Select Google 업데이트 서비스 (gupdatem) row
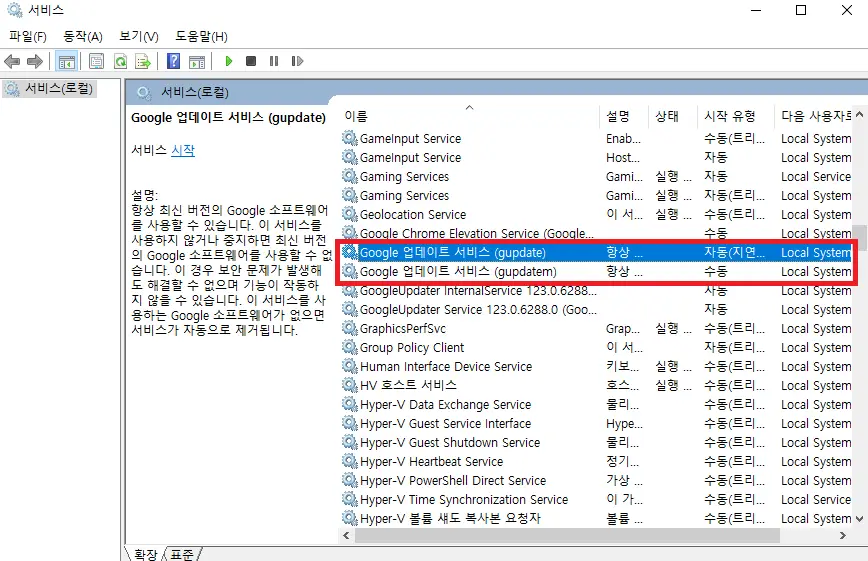Viewport: 868px width, 561px height. pos(596,271)
